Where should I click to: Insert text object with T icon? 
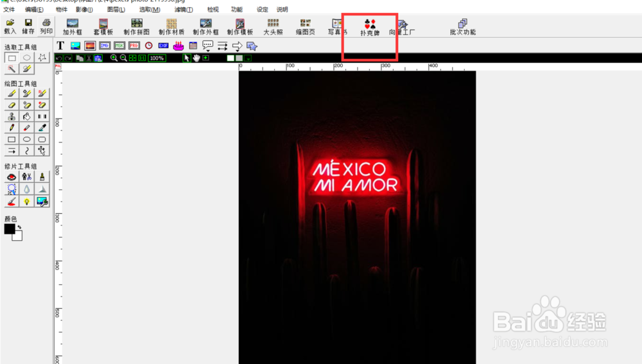pos(60,46)
